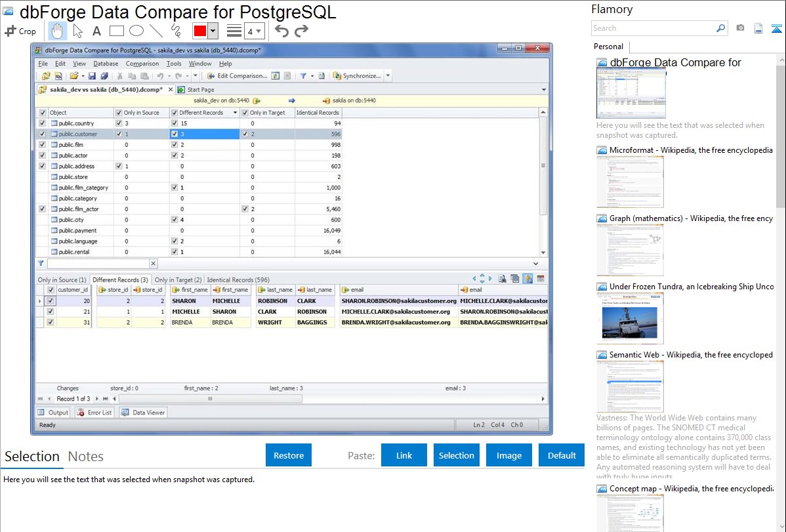Screen dimensions: 786x532
Task: Switch to the Identical Records (596) tab
Action: 238,280
